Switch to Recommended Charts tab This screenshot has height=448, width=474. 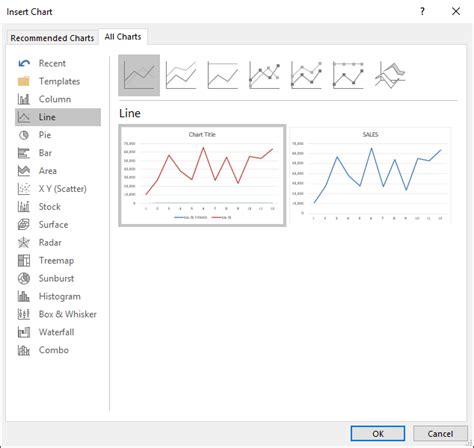[52, 38]
